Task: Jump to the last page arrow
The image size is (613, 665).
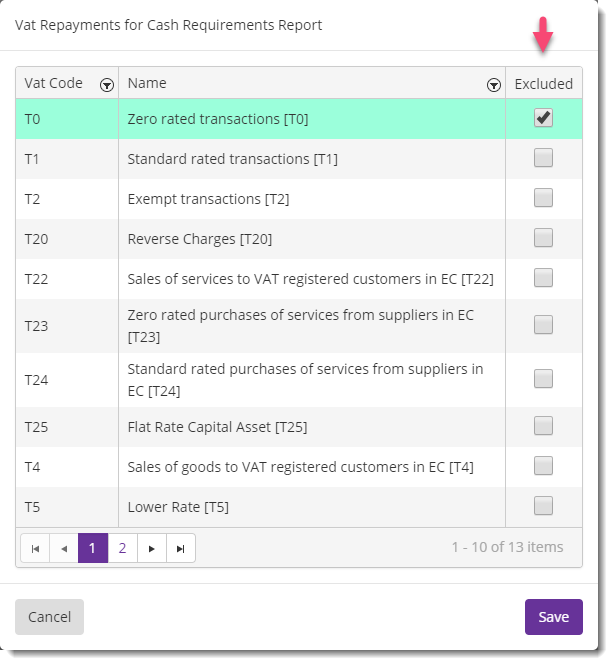Action: [x=181, y=548]
